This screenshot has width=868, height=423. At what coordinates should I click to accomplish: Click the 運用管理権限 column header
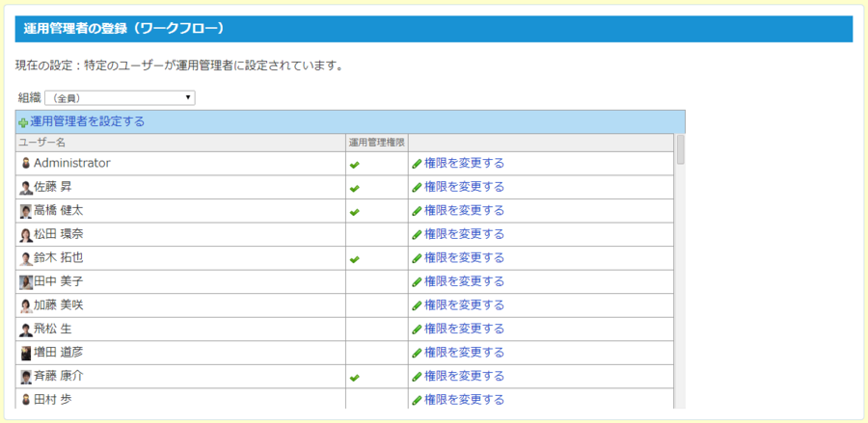(376, 143)
